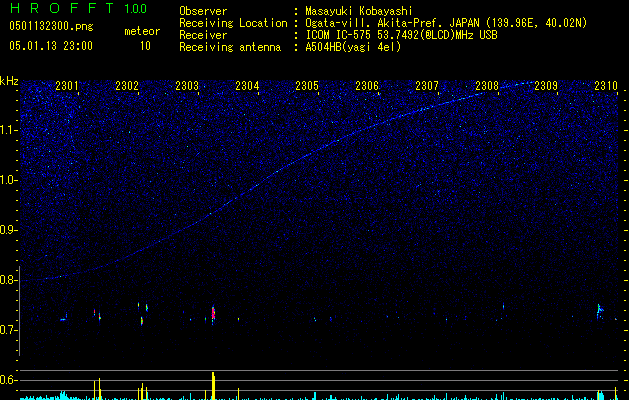Click the HROFFT 1.0.0 title text

coord(78,8)
